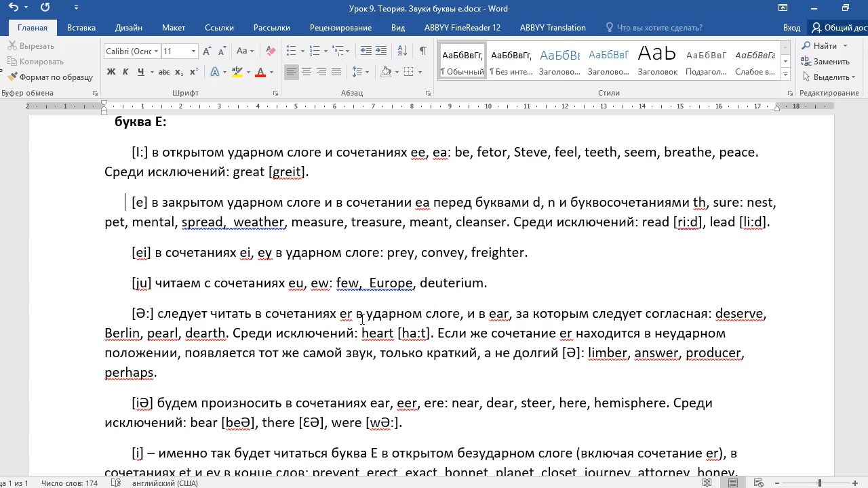Open spelling proofing icon in status bar

click(116, 483)
